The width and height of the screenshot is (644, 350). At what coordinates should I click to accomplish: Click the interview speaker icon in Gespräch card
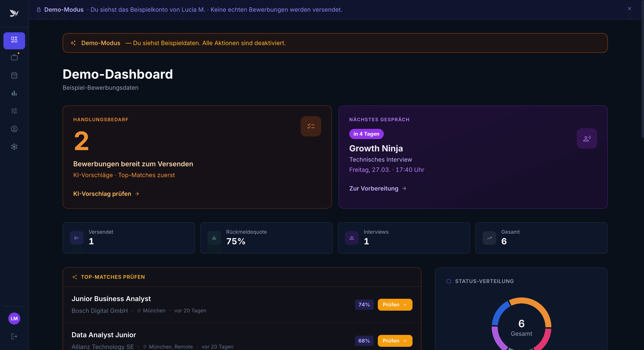tap(586, 139)
